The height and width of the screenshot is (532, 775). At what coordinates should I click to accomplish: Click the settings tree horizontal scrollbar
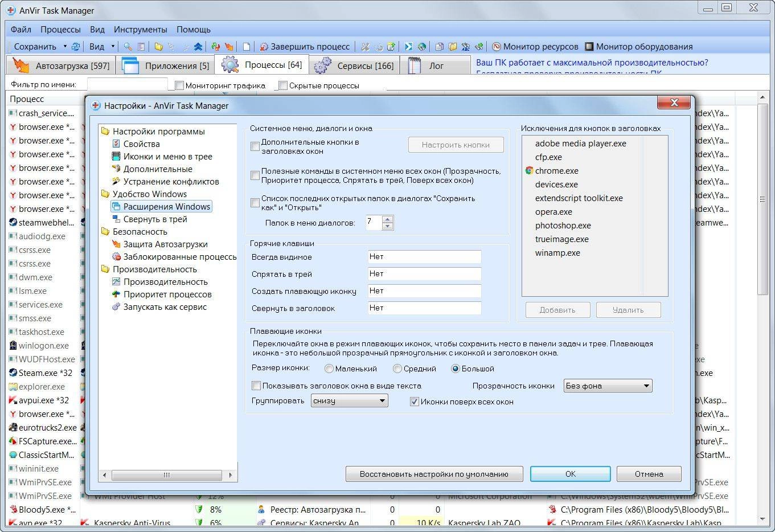[167, 474]
